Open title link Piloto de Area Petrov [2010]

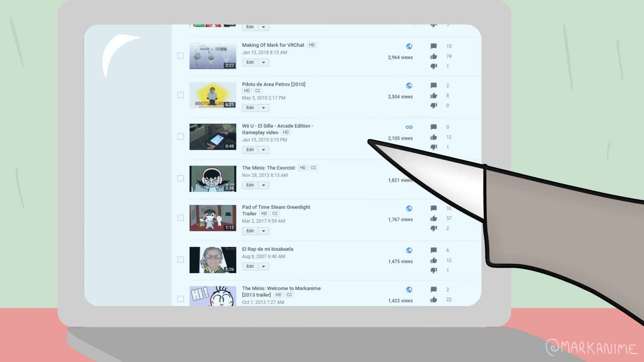(x=274, y=84)
